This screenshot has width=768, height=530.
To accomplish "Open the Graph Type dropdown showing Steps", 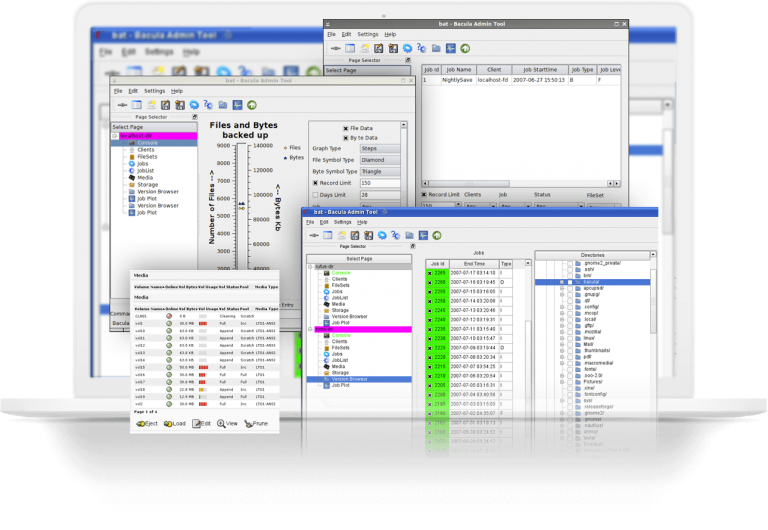I will pos(380,148).
